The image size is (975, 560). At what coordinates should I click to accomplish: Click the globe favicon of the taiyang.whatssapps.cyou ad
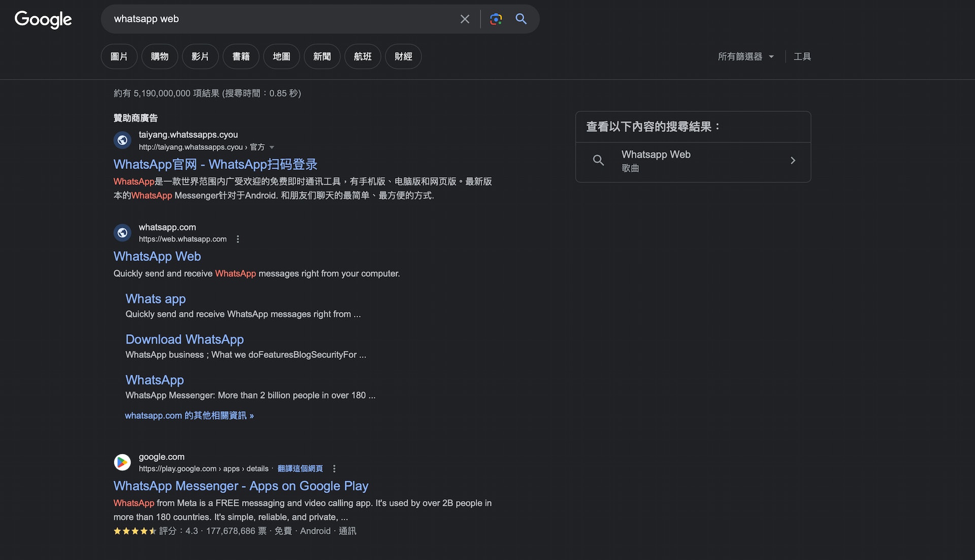(122, 140)
